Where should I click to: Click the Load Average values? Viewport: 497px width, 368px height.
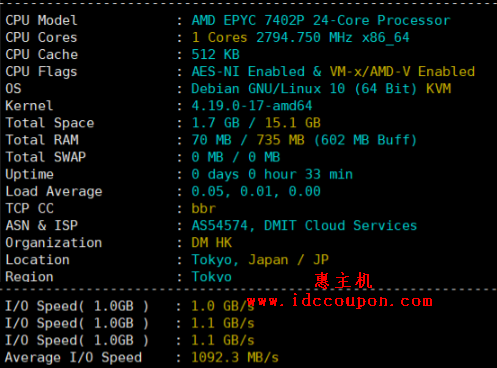[256, 191]
